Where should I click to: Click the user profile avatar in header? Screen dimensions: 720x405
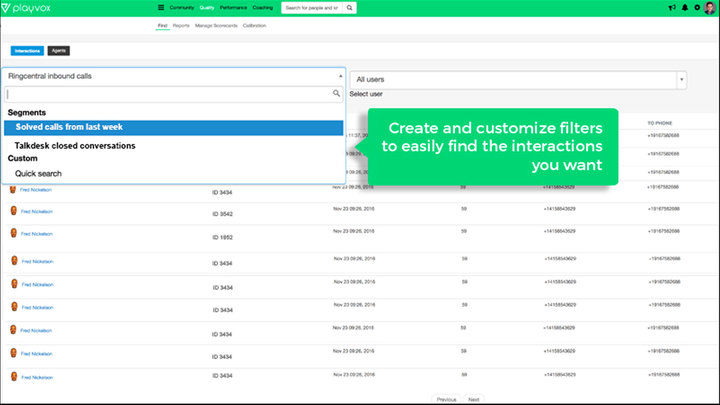pos(710,8)
